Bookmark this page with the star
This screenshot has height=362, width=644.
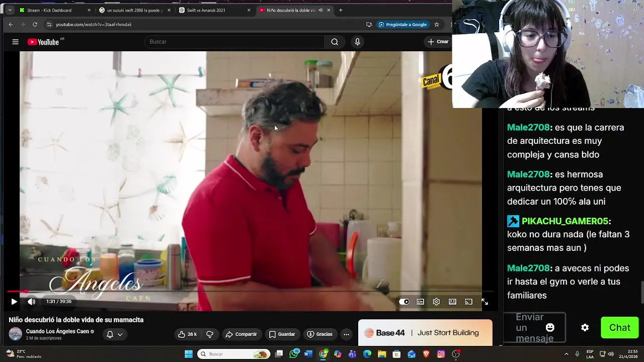tap(437, 24)
